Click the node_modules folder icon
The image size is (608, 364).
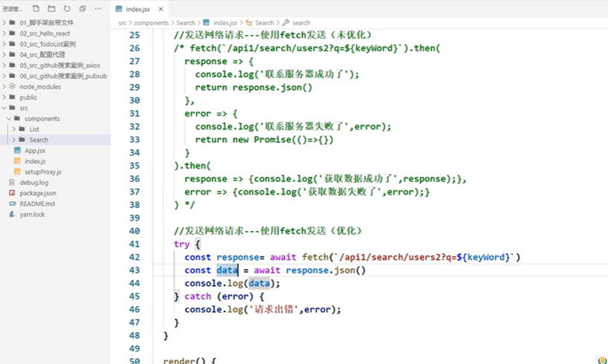13,86
